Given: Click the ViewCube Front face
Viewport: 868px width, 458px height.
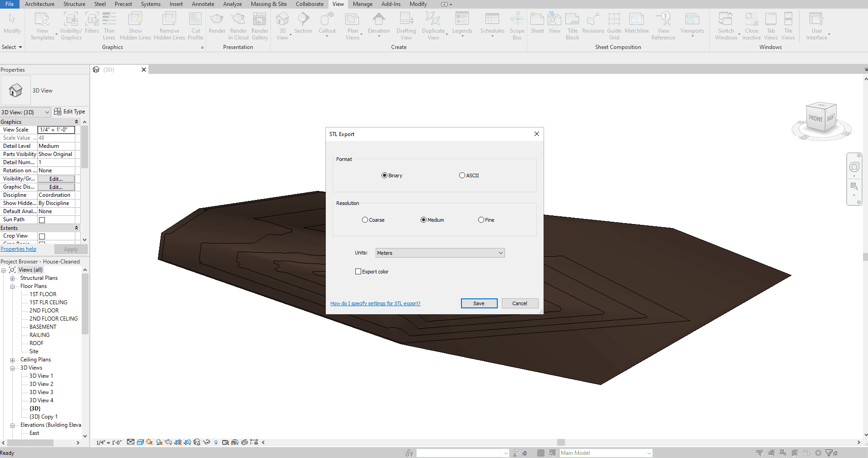Looking at the screenshot, I should click(815, 119).
